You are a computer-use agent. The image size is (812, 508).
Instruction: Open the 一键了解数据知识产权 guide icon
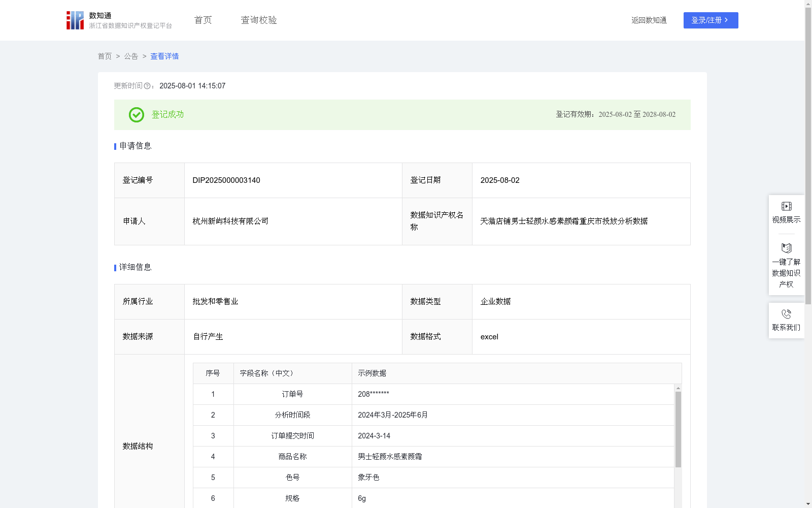[786, 248]
